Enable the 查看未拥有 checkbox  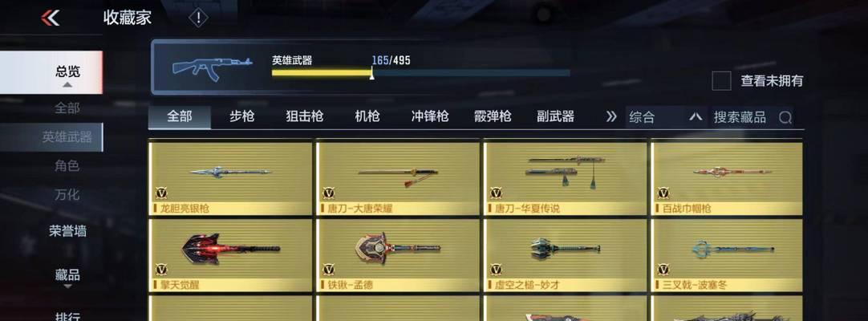click(721, 81)
